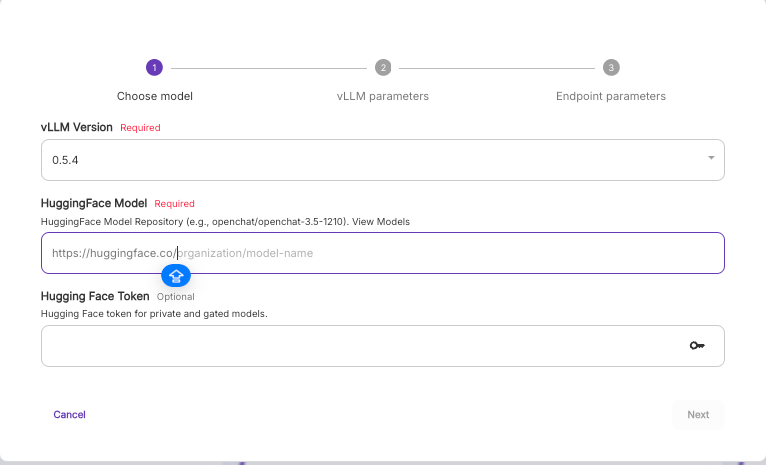Click the Choose model step label
766x465 pixels.
pos(154,96)
